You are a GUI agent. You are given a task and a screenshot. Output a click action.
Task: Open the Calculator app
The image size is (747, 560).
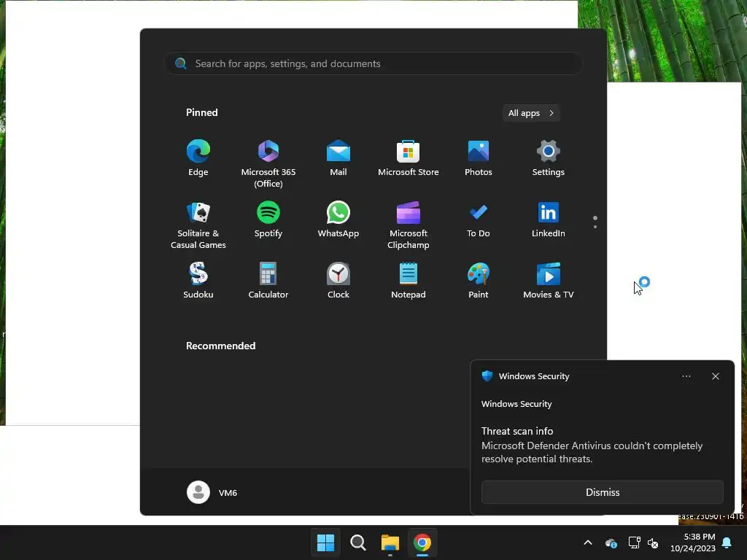pos(268,281)
